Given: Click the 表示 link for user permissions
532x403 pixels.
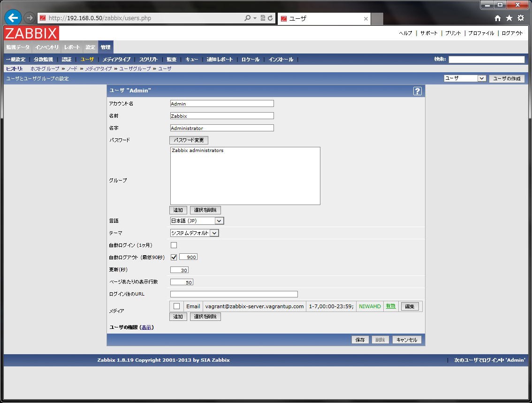Looking at the screenshot, I should (x=146, y=327).
